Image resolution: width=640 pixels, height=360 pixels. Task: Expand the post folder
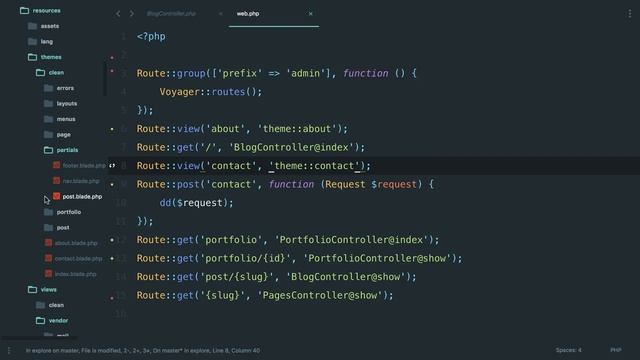click(x=57, y=228)
